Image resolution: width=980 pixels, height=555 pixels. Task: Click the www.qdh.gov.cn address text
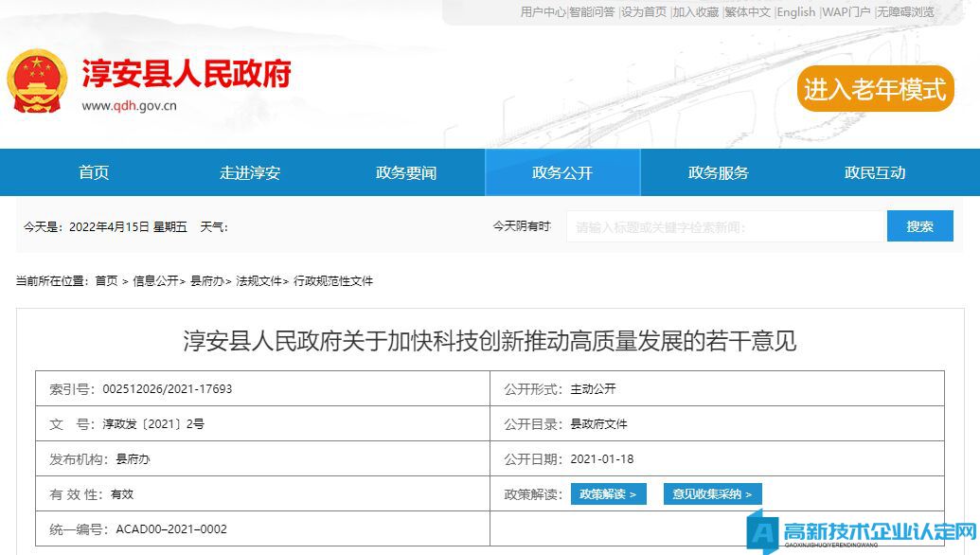tap(130, 106)
